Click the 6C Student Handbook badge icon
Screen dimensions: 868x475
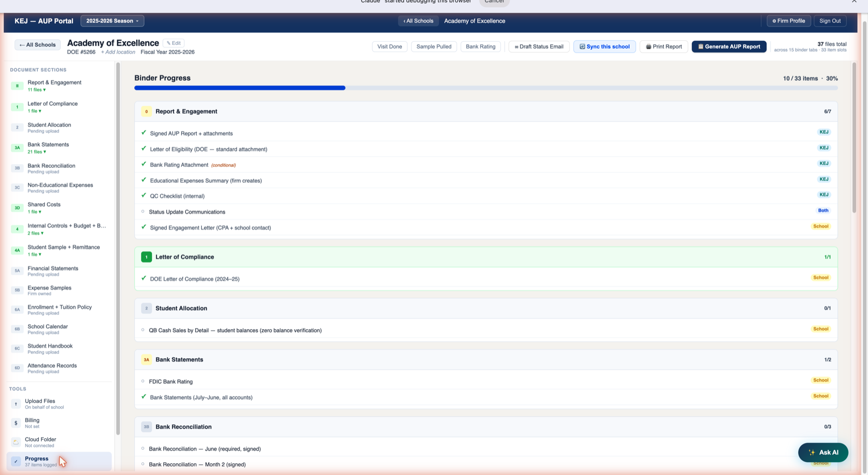17,348
